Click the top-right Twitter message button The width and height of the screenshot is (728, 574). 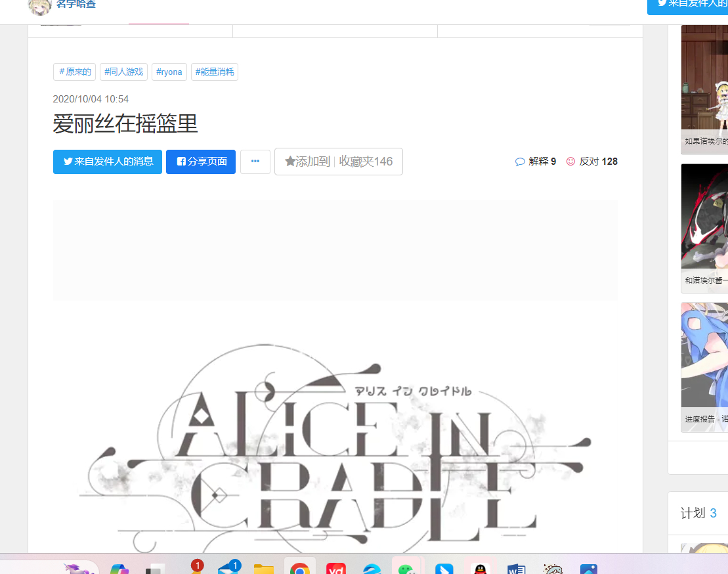click(688, 5)
